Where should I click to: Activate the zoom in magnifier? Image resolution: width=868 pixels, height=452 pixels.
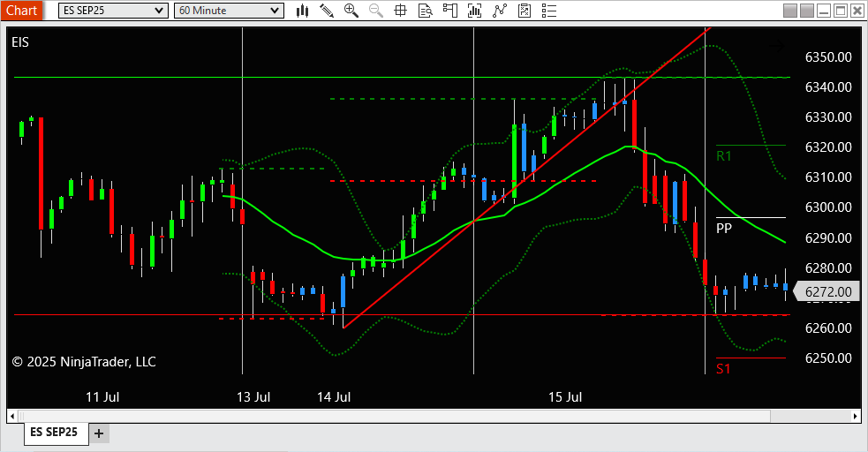coord(351,11)
